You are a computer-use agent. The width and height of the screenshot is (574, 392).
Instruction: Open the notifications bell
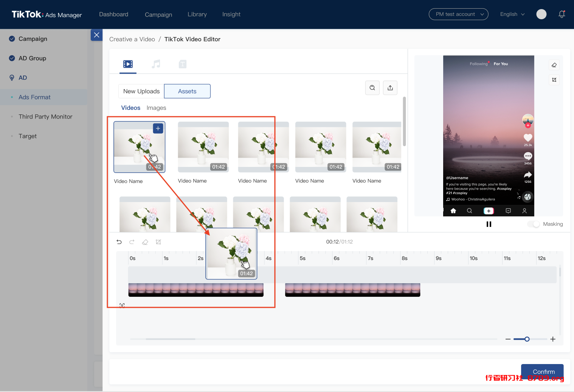click(562, 14)
